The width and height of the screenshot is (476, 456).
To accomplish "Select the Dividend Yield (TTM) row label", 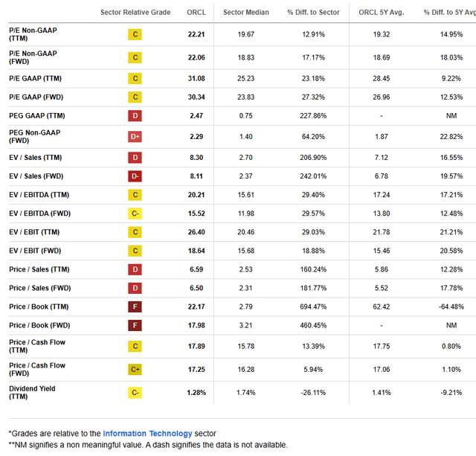I will pyautogui.click(x=32, y=393).
